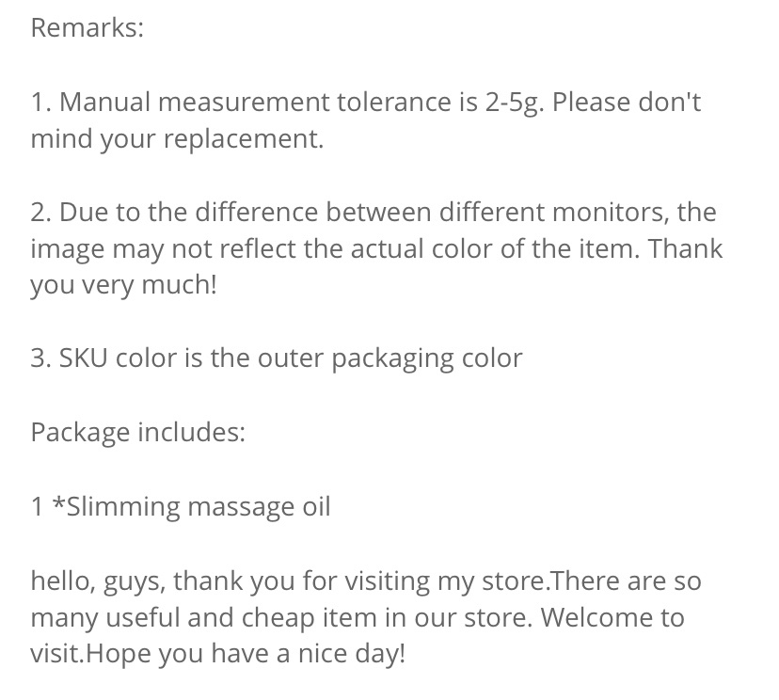Click "visit.Hope you have a nice day!" line
779x700 pixels.
tap(218, 654)
